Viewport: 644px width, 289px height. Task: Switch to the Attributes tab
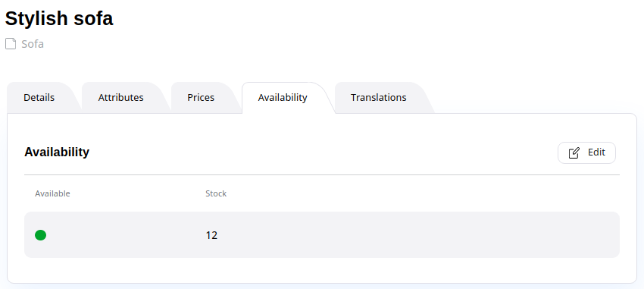[x=120, y=97]
